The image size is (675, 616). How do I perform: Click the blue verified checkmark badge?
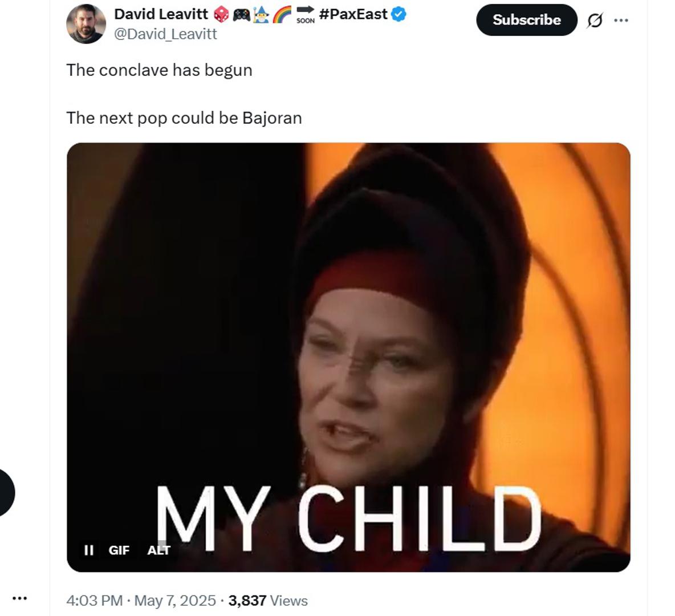399,14
